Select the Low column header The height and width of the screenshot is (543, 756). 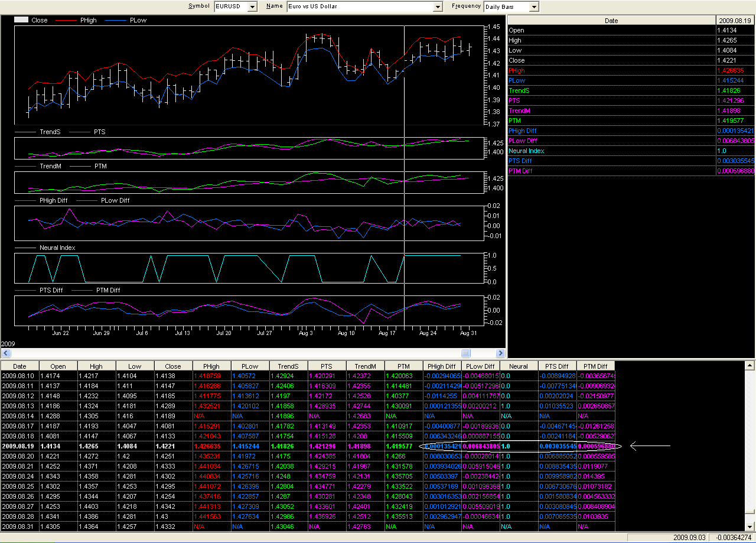pyautogui.click(x=135, y=366)
